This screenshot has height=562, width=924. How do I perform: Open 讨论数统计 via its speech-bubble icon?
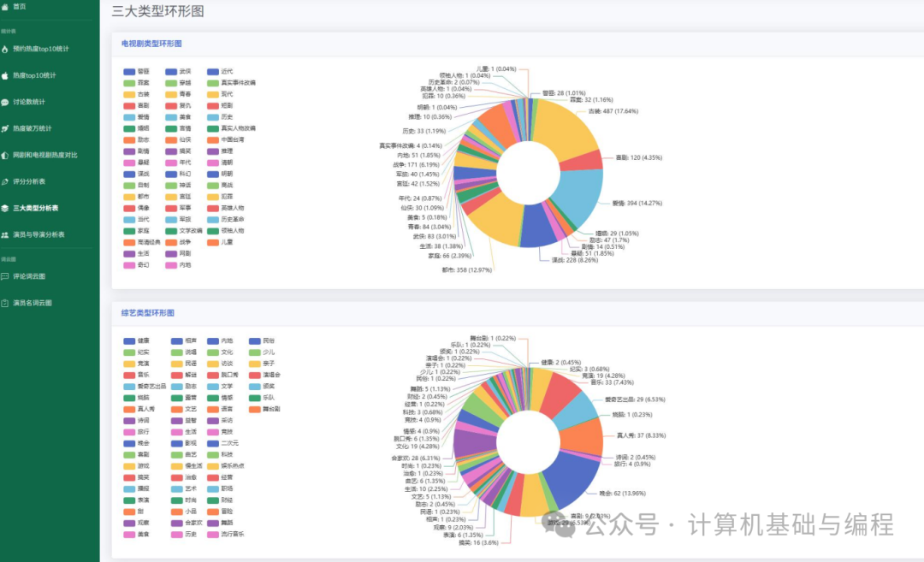click(7, 102)
